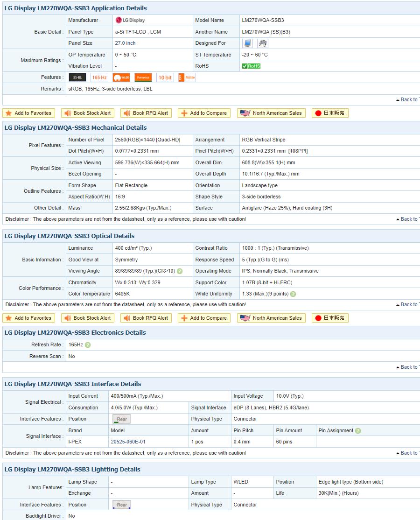Select the 165 Hz feature badge
420x520 pixels.
(99, 77)
